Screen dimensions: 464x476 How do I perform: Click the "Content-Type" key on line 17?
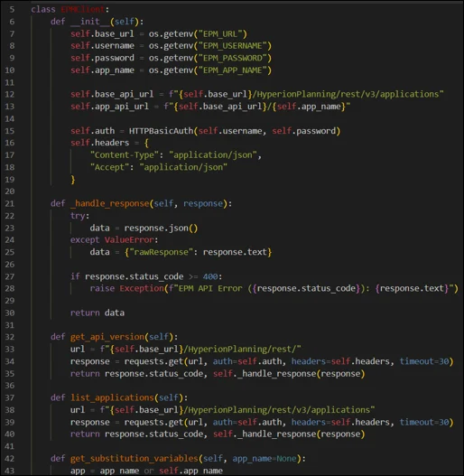coord(125,155)
